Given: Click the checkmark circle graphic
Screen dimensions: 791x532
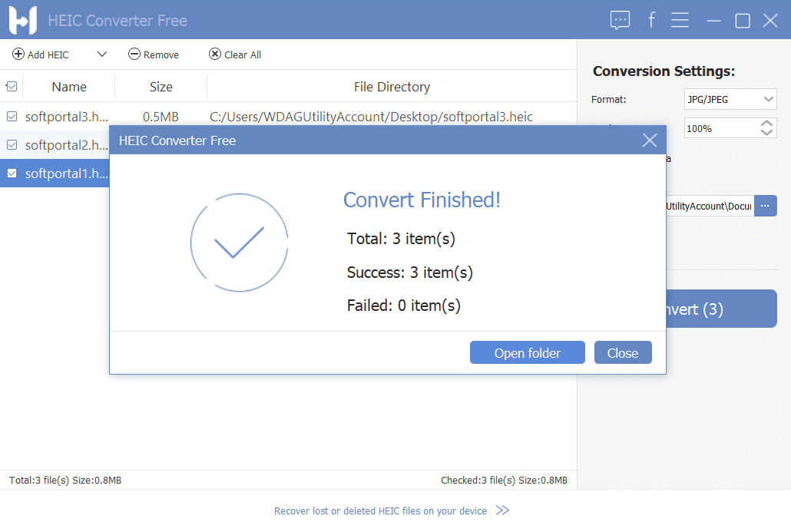Looking at the screenshot, I should pyautogui.click(x=239, y=243).
